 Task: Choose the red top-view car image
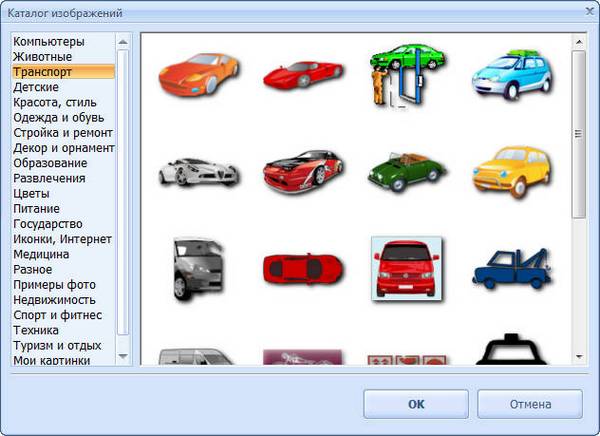point(302,267)
